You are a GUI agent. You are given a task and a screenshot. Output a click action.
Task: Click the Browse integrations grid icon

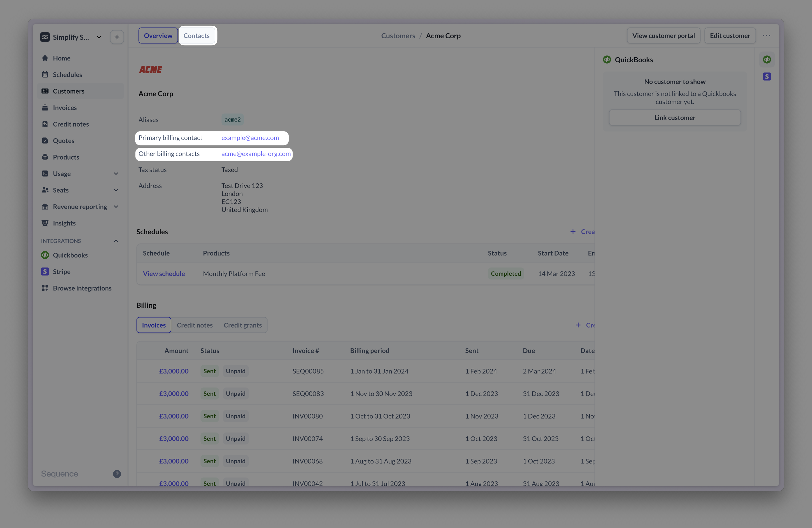[x=45, y=288]
